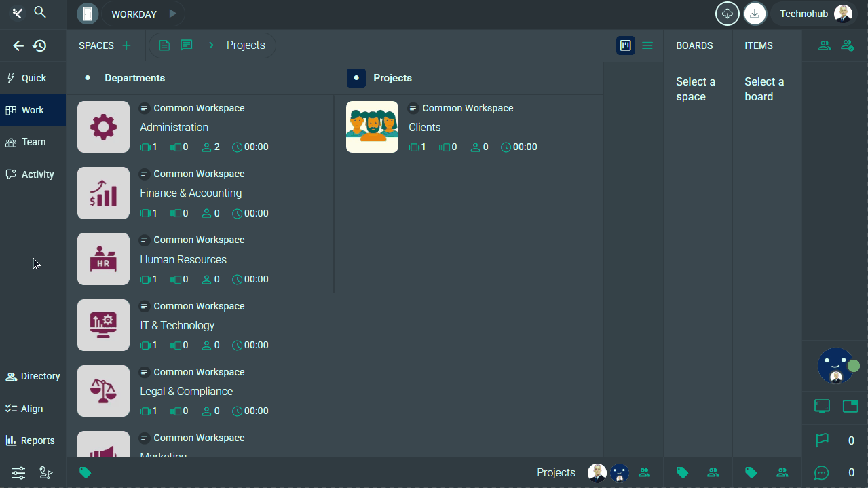
Task: Start the WORKDAY play button
Action: coord(172,14)
